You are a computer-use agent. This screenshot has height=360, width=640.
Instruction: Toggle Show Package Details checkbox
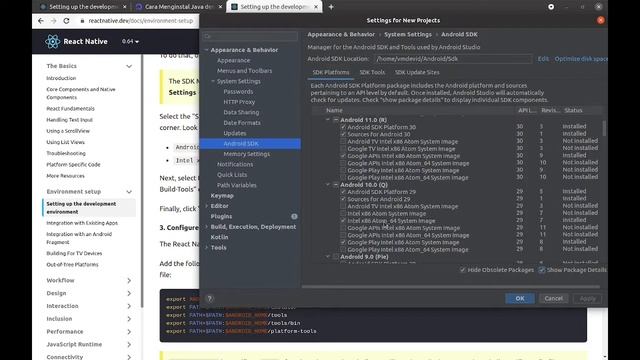(542, 270)
